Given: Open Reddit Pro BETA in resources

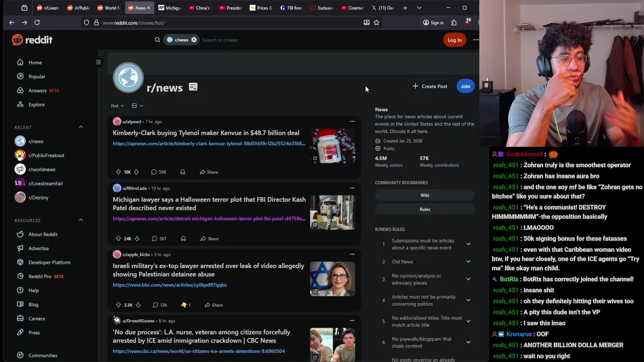Looking at the screenshot, I should coord(40,277).
